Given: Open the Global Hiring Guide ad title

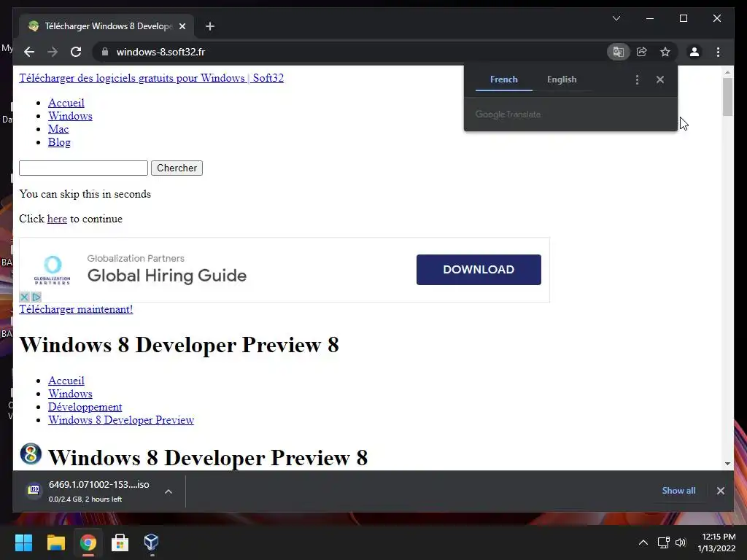Looking at the screenshot, I should click(x=167, y=276).
